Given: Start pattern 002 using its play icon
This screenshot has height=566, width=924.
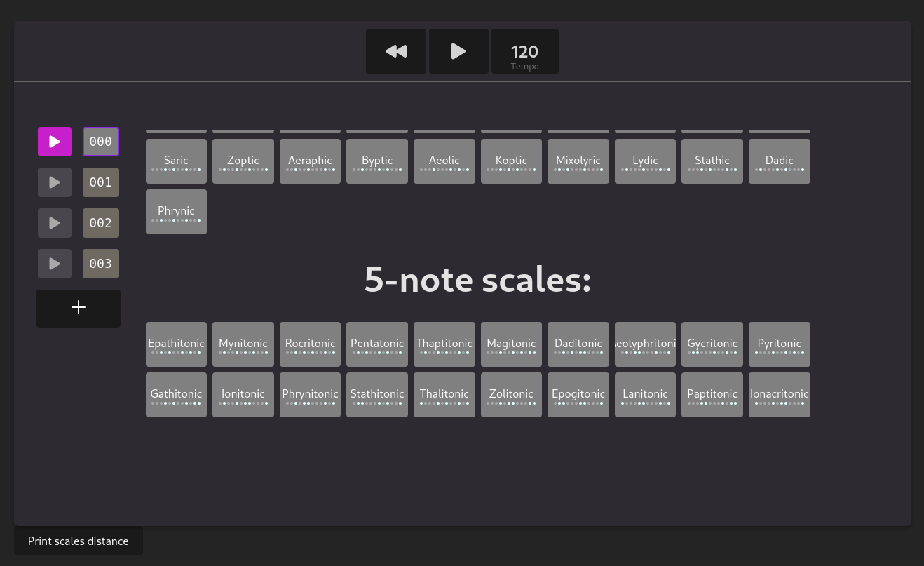Looking at the screenshot, I should click(x=55, y=223).
